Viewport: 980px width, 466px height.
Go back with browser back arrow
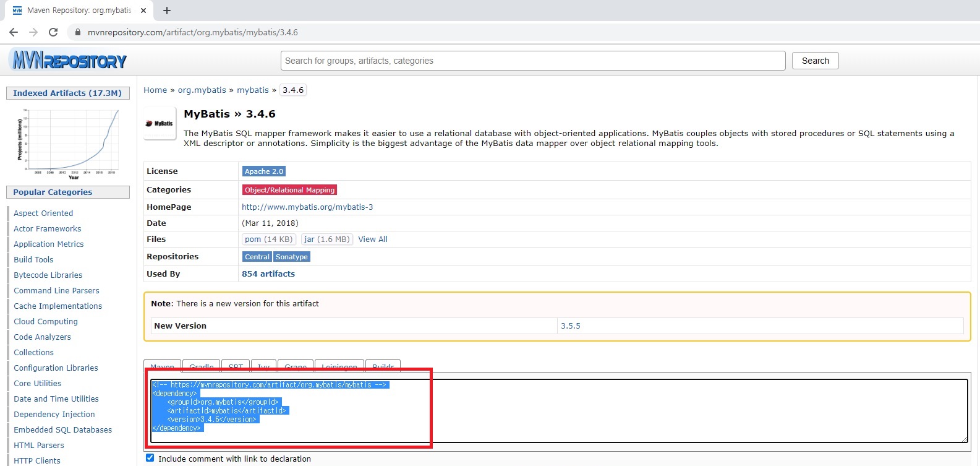point(14,32)
